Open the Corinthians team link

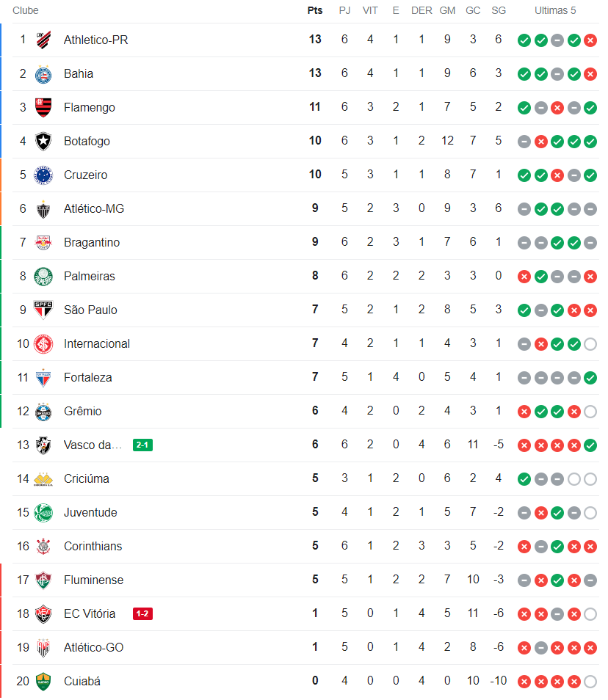[x=93, y=546]
